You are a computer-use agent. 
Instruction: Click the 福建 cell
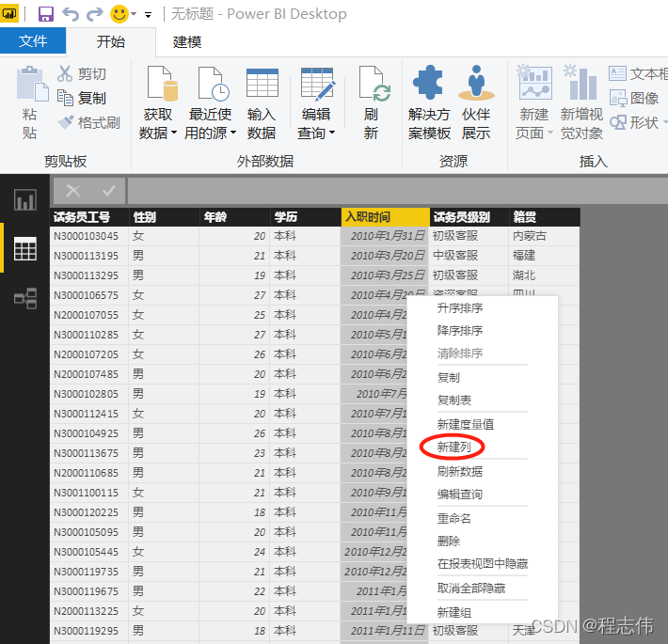pos(545,256)
